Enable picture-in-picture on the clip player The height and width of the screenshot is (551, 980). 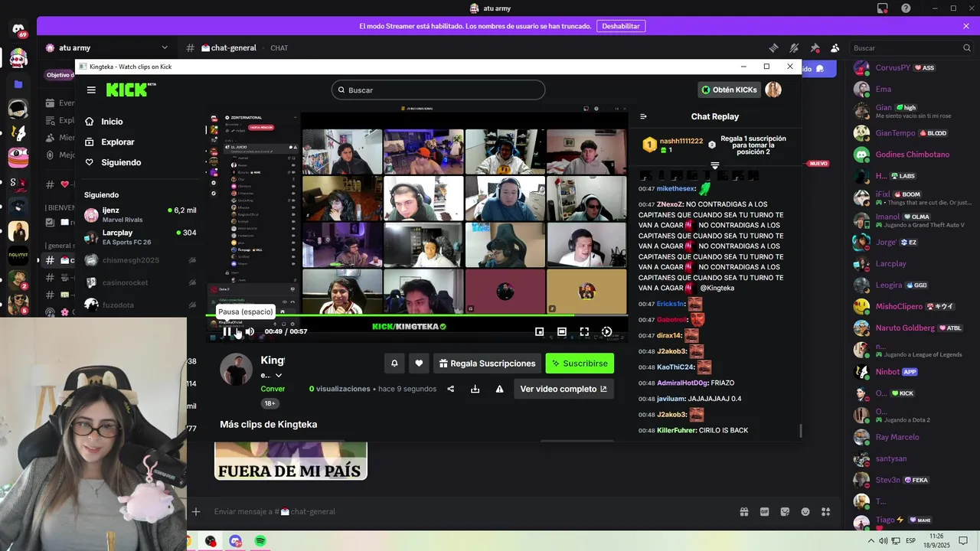539,331
